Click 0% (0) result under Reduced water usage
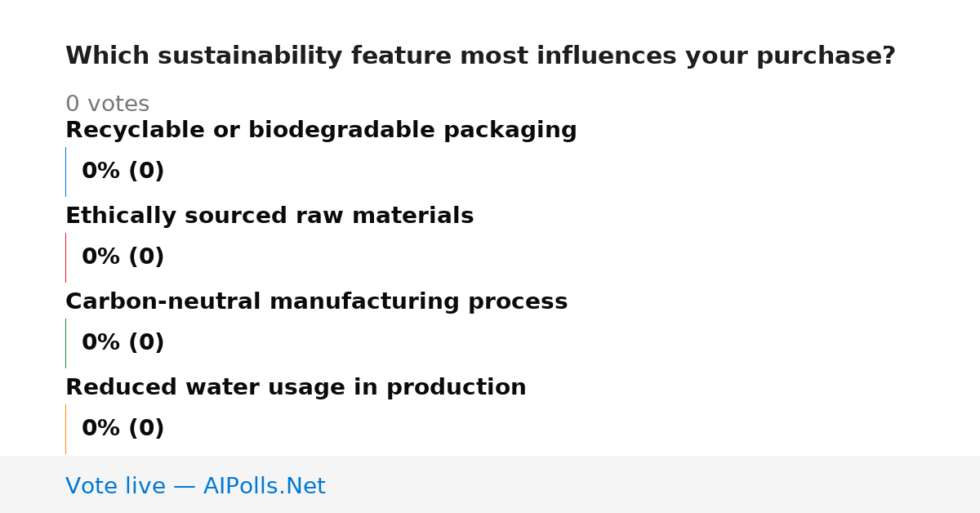Image resolution: width=980 pixels, height=513 pixels. (x=122, y=429)
